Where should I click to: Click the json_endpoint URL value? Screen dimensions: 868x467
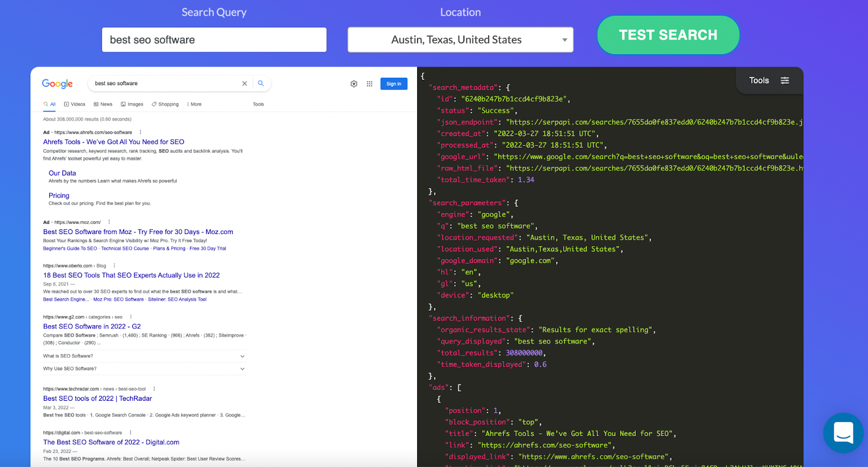click(655, 122)
